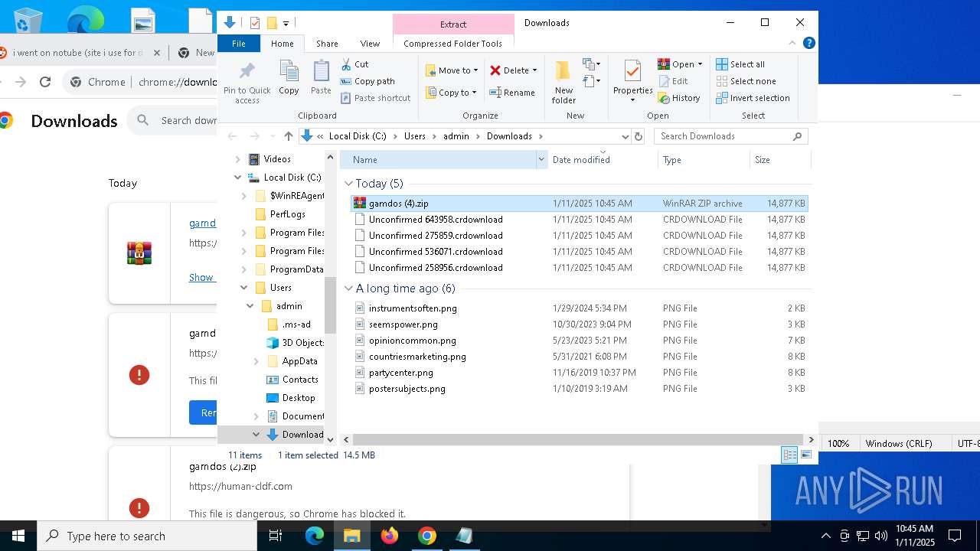Open Explorer help question mark
This screenshot has width=980, height=551.
[808, 43]
